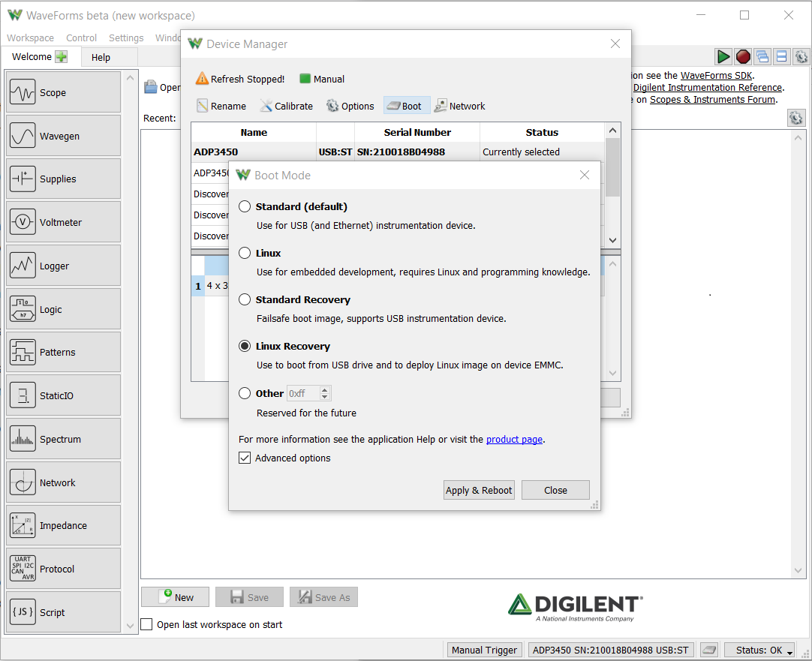Open the Scope instrument
The width and height of the screenshot is (812, 661).
coord(63,92)
